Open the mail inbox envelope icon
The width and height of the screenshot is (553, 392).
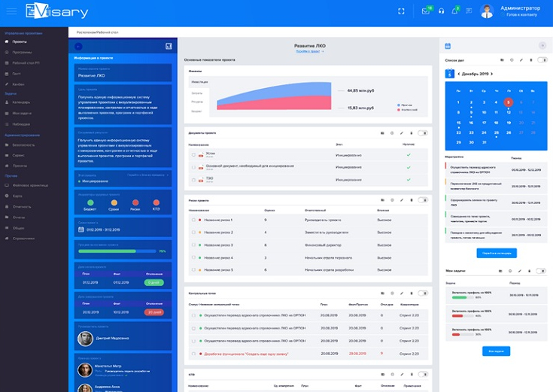pyautogui.click(x=425, y=11)
